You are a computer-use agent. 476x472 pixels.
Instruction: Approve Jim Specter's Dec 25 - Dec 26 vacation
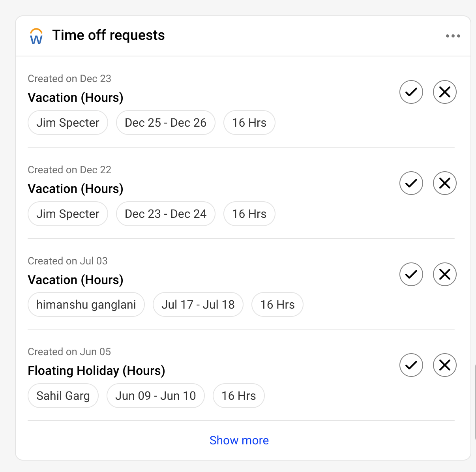411,92
